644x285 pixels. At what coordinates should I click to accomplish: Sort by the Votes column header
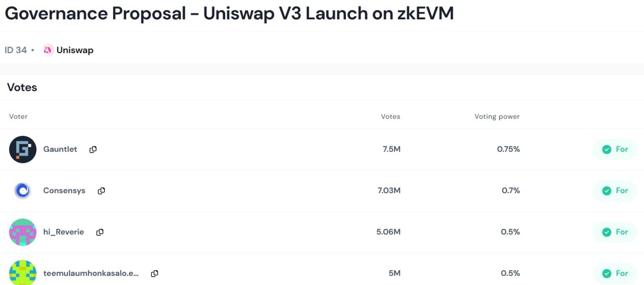[390, 116]
